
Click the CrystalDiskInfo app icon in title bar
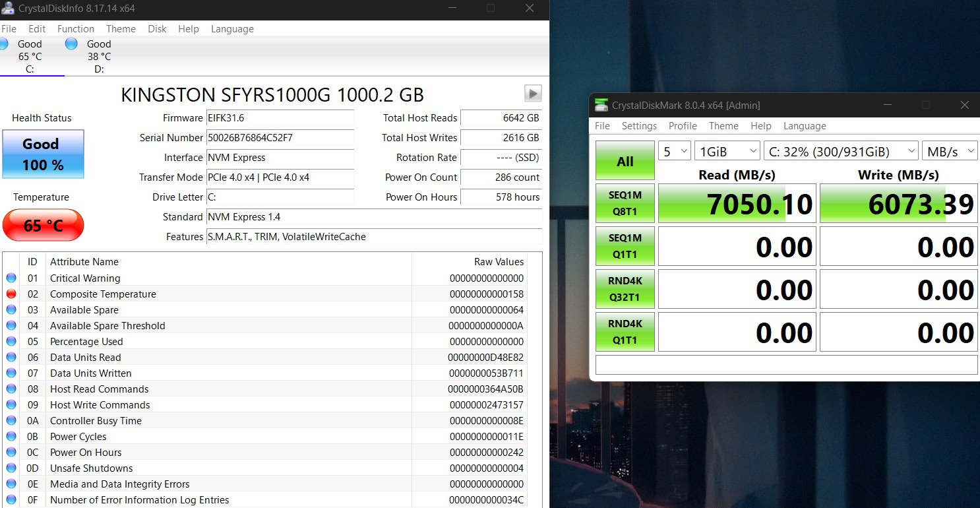(x=9, y=8)
